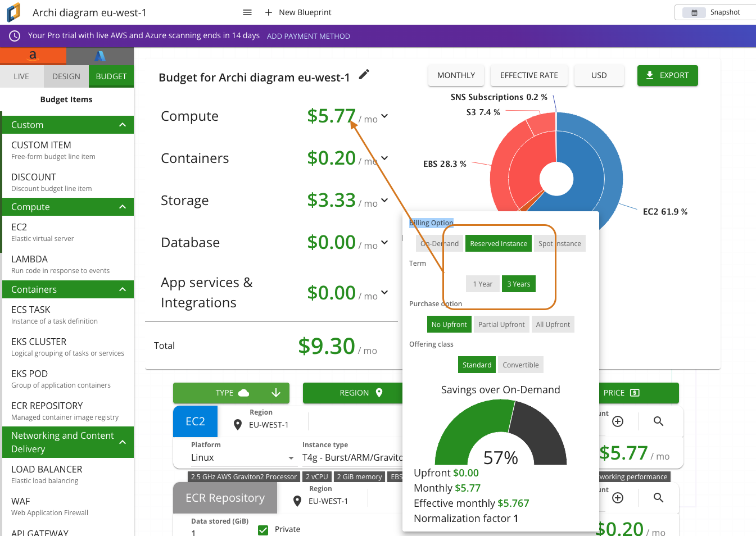Select Spot Instance billing option
The height and width of the screenshot is (536, 756).
(x=560, y=243)
